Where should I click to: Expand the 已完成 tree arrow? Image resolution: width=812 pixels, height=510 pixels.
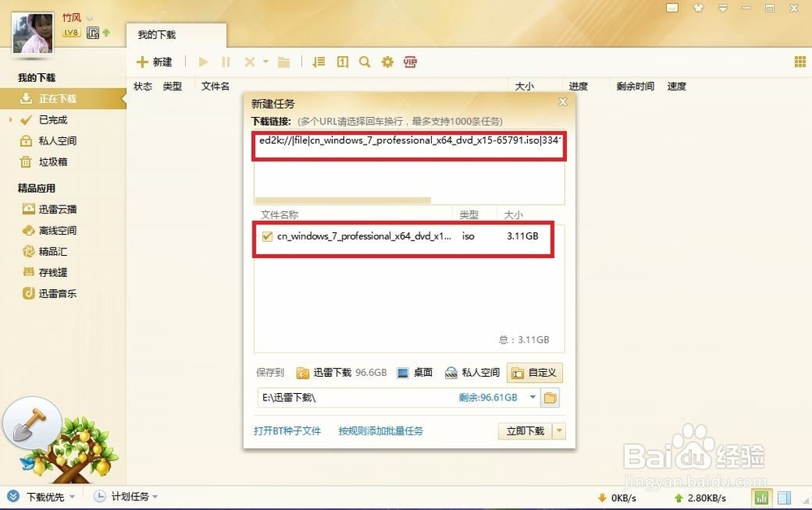coord(10,119)
